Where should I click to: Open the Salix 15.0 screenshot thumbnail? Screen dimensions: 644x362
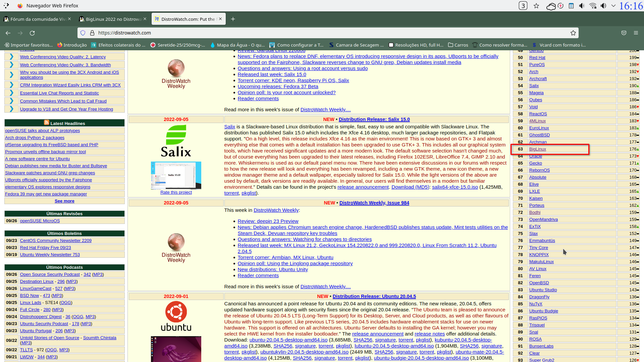pyautogui.click(x=176, y=175)
